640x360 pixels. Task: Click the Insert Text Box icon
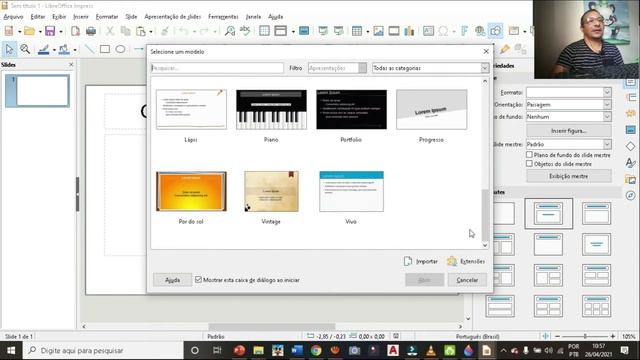428,31
